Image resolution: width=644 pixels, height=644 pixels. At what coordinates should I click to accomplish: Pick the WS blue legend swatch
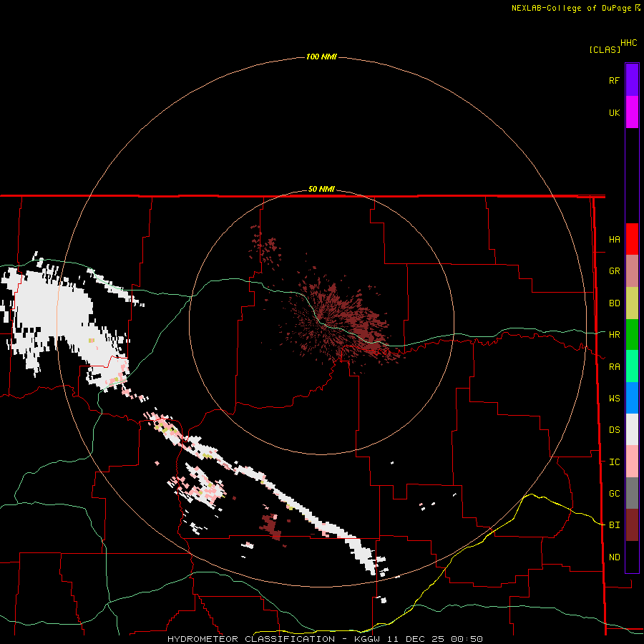click(632, 398)
